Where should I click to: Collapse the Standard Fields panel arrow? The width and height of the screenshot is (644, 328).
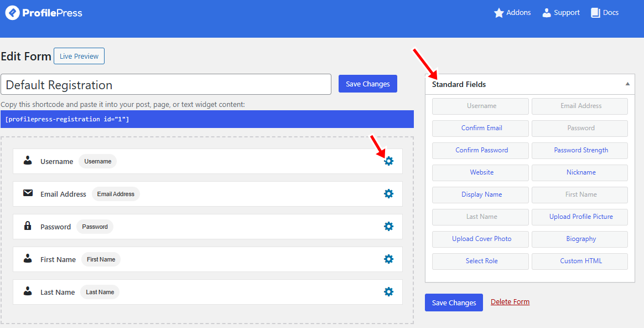[627, 84]
